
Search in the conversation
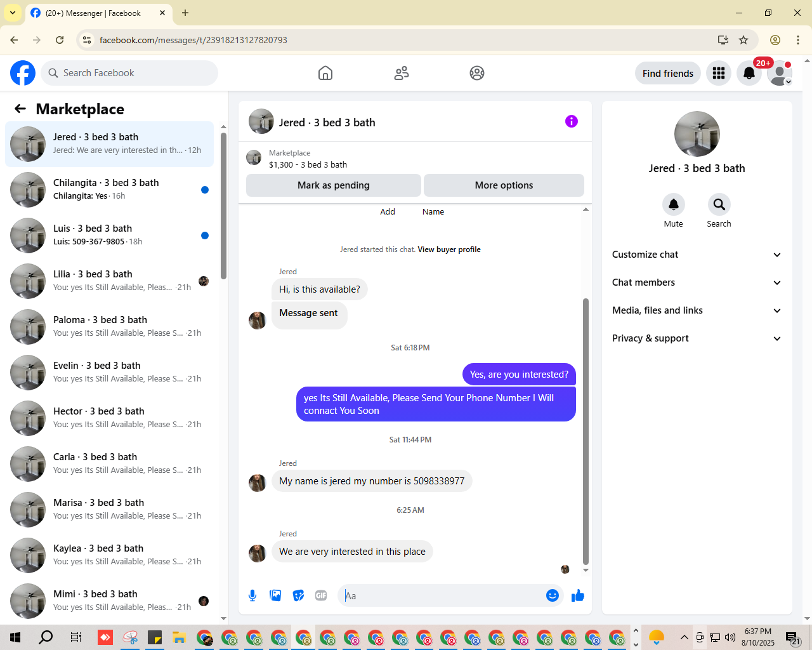pos(719,204)
